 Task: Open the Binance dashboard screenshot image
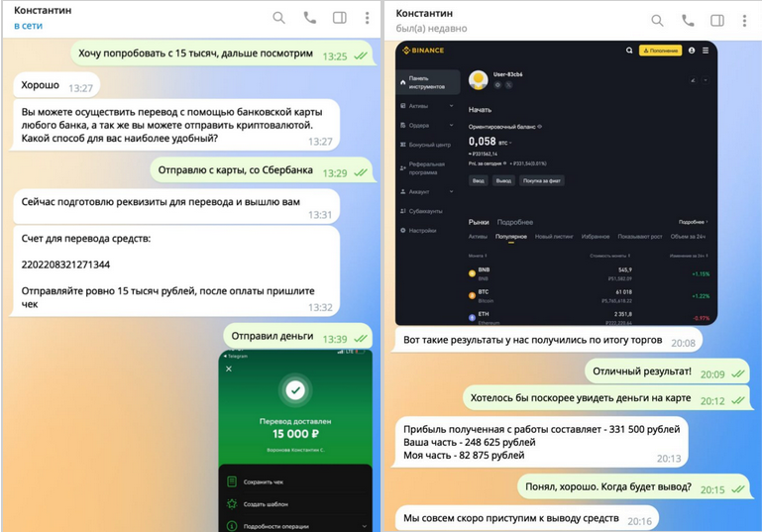pos(557,183)
